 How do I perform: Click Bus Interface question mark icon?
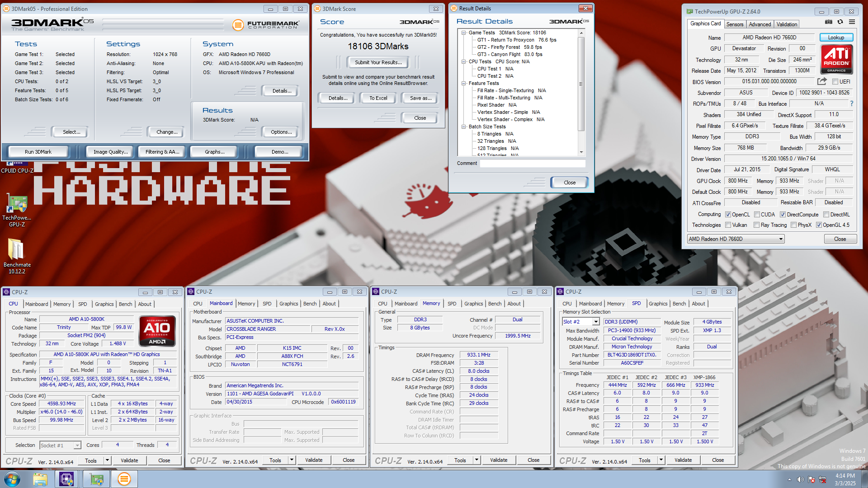[852, 103]
